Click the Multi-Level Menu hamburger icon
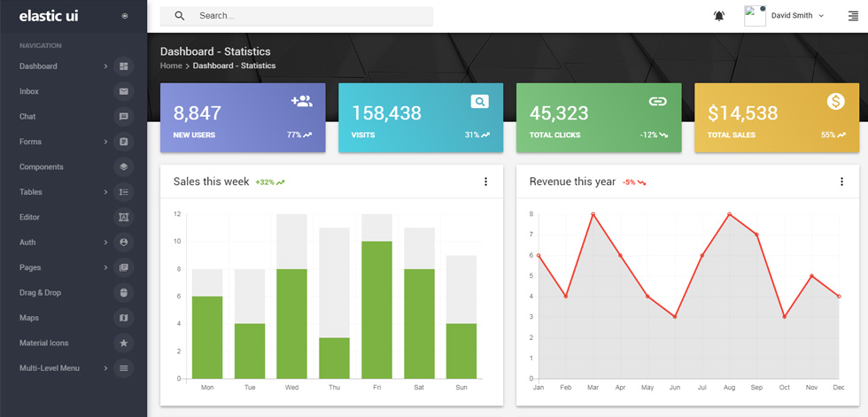 123,368
